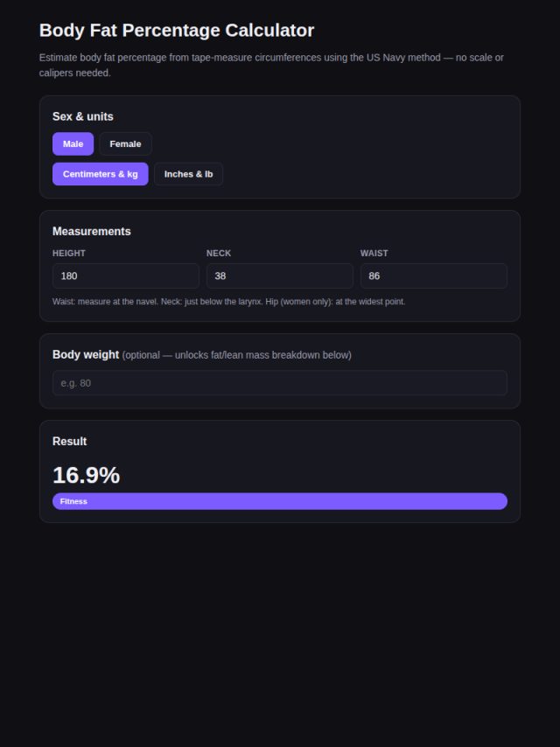This screenshot has height=747, width=560.
Task: Switch sex to Female
Action: click(x=125, y=143)
